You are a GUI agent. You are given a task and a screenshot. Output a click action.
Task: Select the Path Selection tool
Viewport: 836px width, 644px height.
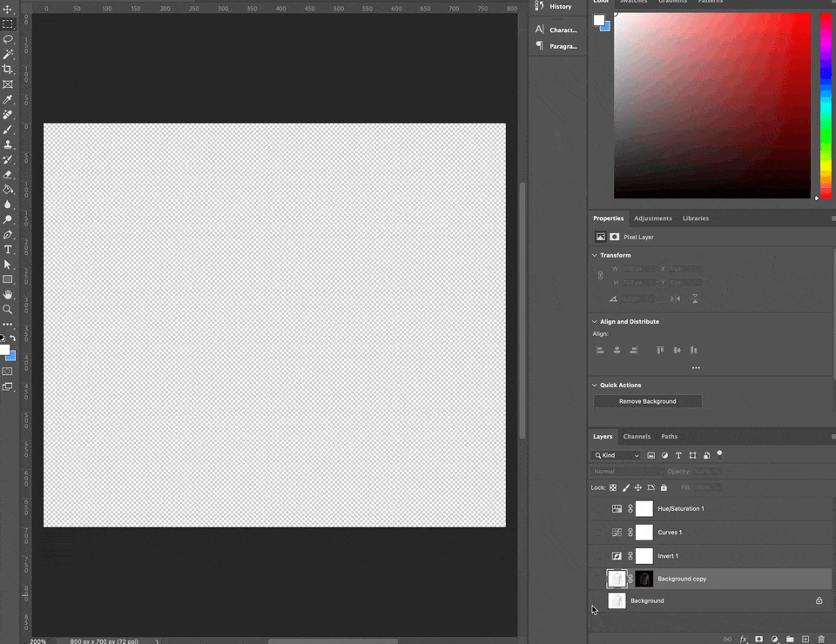(x=8, y=265)
